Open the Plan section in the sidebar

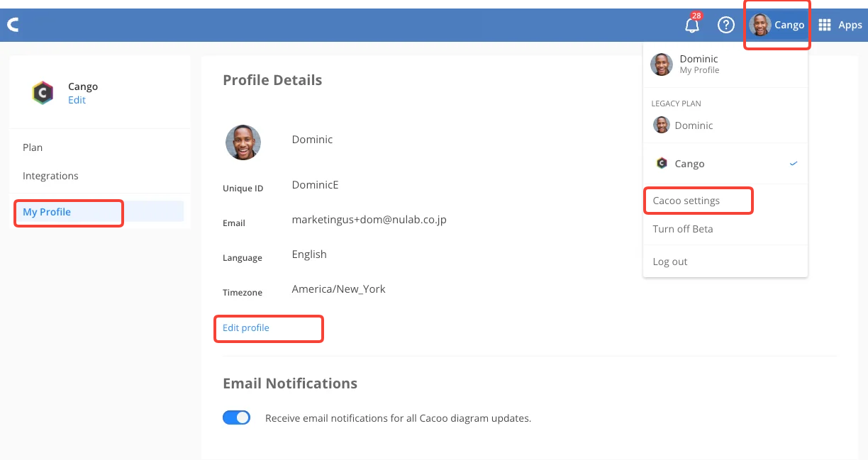coord(33,147)
